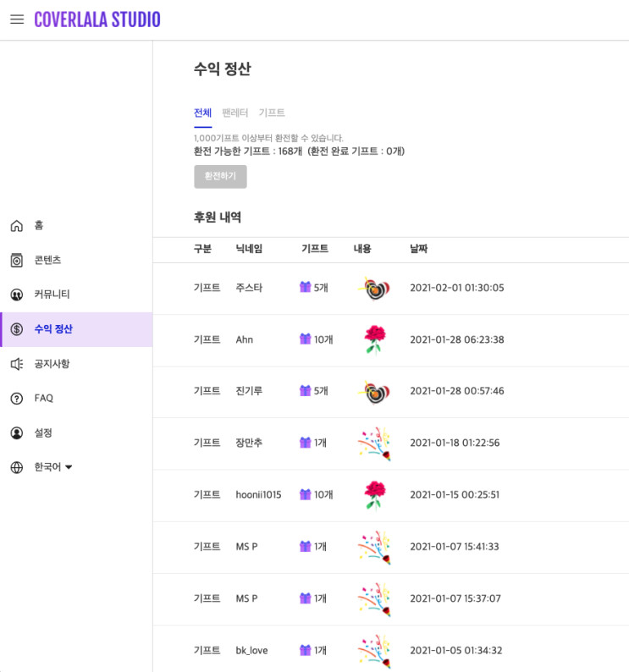Click nickname 장만추
This screenshot has width=629, height=672.
click(249, 443)
